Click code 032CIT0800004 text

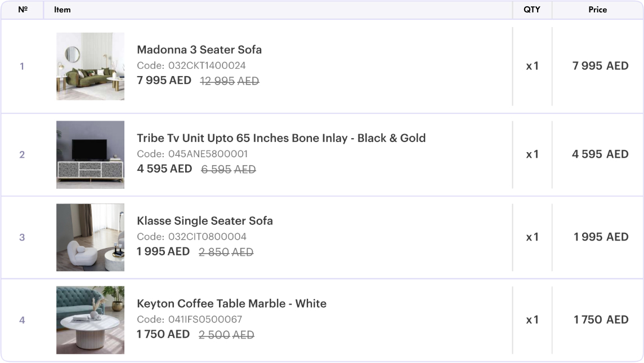tap(207, 237)
